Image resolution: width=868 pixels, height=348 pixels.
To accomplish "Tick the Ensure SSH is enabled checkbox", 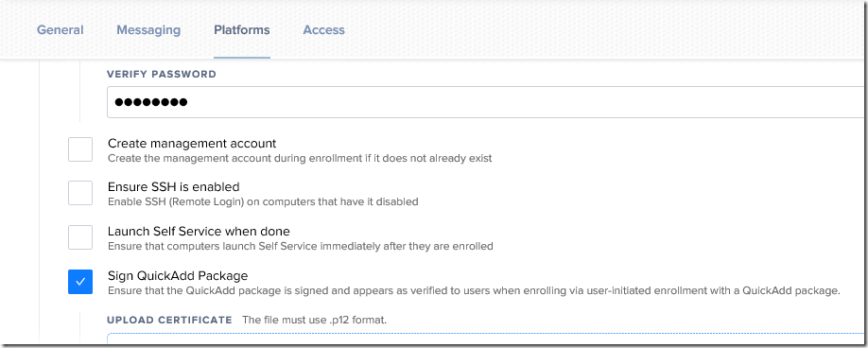I will (x=80, y=193).
